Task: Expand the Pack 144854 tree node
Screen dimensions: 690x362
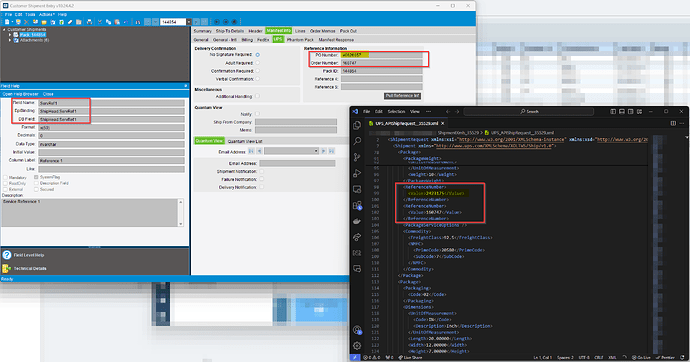Action: pyautogui.click(x=10, y=35)
